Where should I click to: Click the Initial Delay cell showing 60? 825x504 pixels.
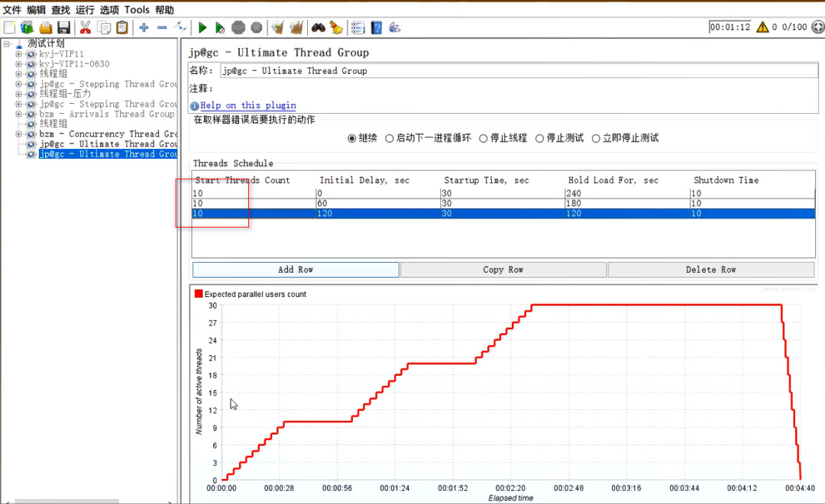377,203
